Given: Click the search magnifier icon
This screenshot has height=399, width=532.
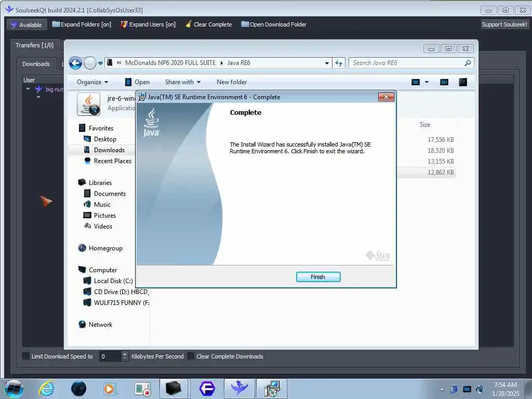Looking at the screenshot, I should point(468,63).
